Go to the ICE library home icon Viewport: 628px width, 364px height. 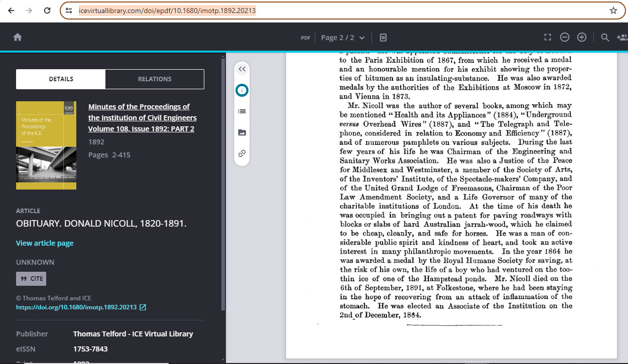18,37
